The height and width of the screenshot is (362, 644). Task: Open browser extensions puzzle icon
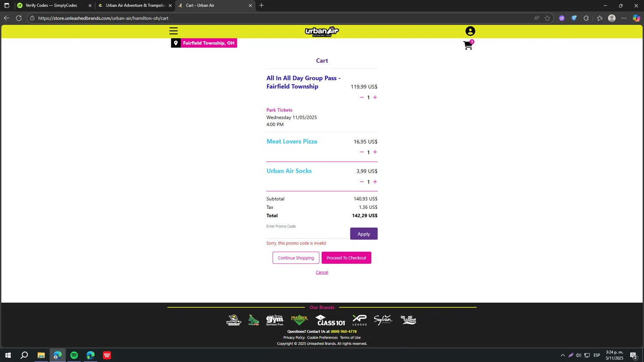point(586,18)
